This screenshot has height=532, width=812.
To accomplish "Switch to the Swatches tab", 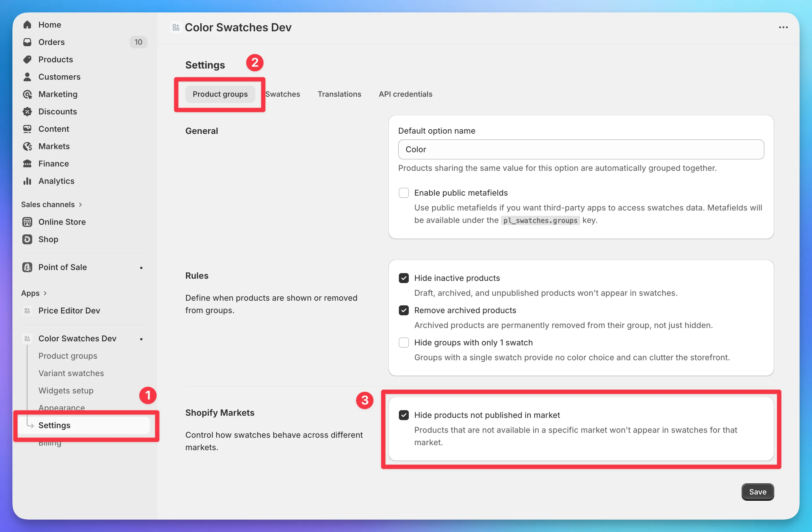I will tap(282, 94).
